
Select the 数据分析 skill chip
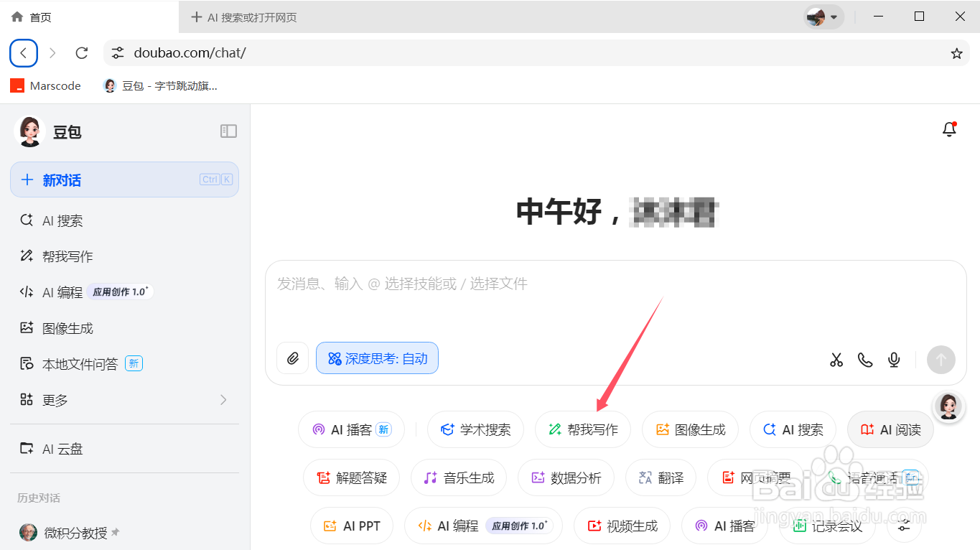[x=566, y=477]
